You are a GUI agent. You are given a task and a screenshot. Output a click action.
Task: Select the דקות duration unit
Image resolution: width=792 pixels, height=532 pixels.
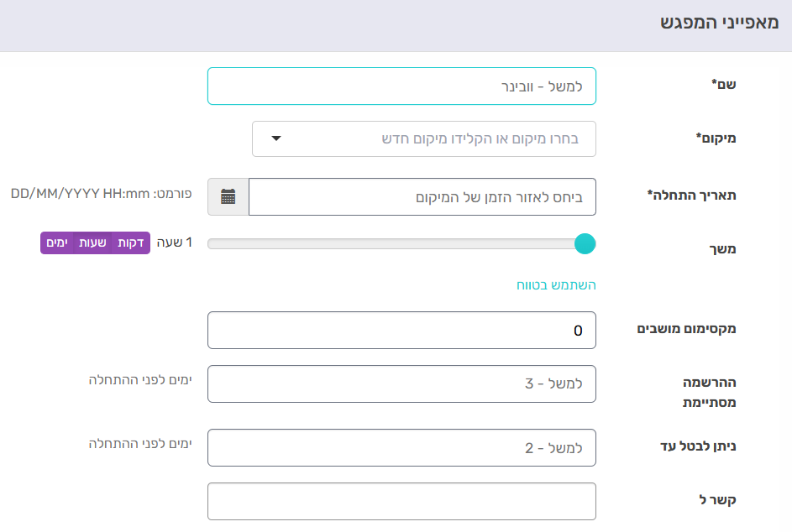131,243
